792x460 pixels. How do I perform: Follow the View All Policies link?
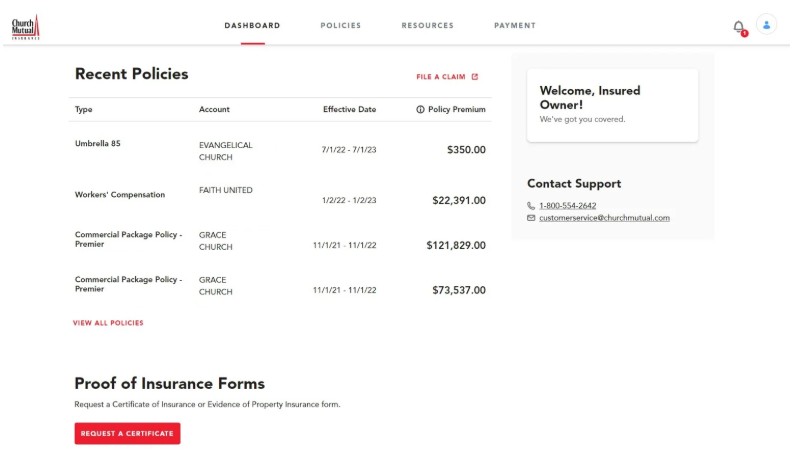point(108,323)
